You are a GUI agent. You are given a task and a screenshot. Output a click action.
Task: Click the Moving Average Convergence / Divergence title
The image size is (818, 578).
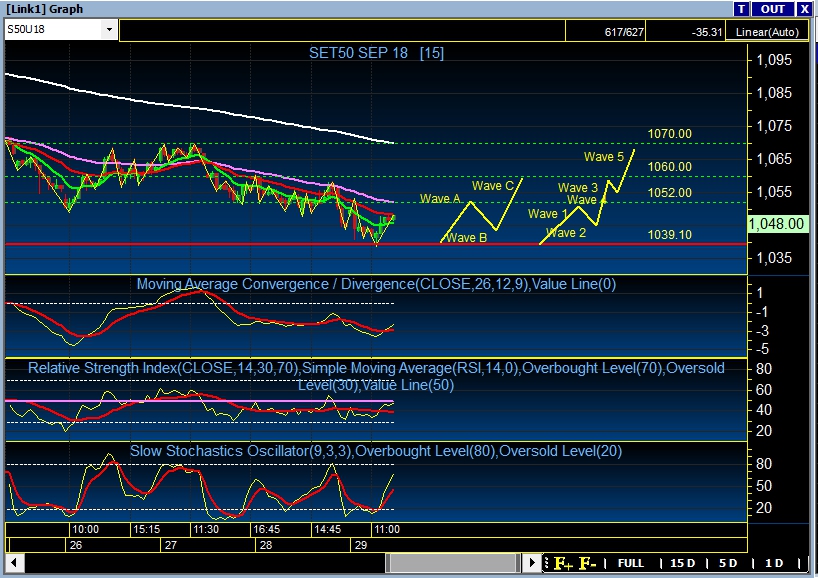click(376, 284)
